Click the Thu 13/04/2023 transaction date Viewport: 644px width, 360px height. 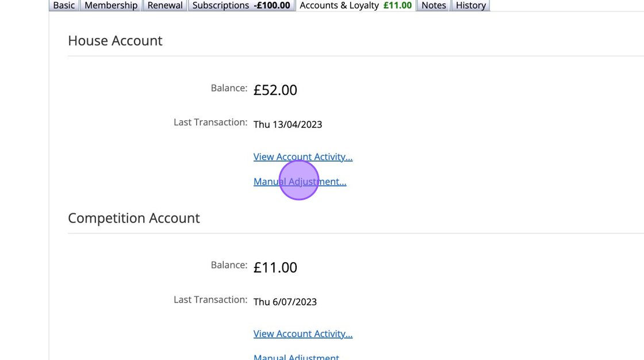[x=287, y=124]
